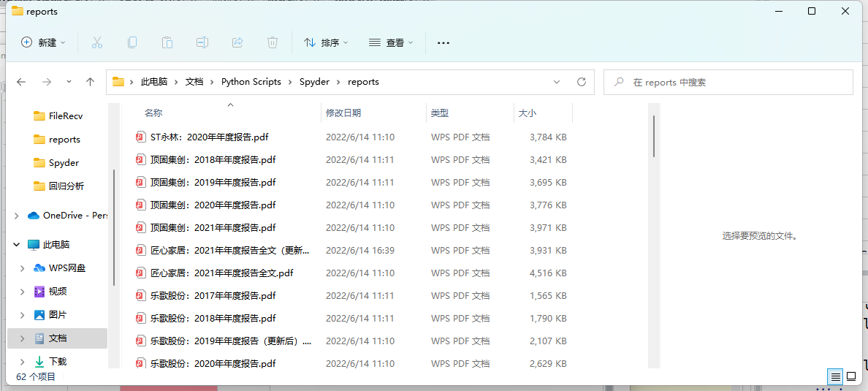Select OneDrive in the sidebar

[67, 216]
